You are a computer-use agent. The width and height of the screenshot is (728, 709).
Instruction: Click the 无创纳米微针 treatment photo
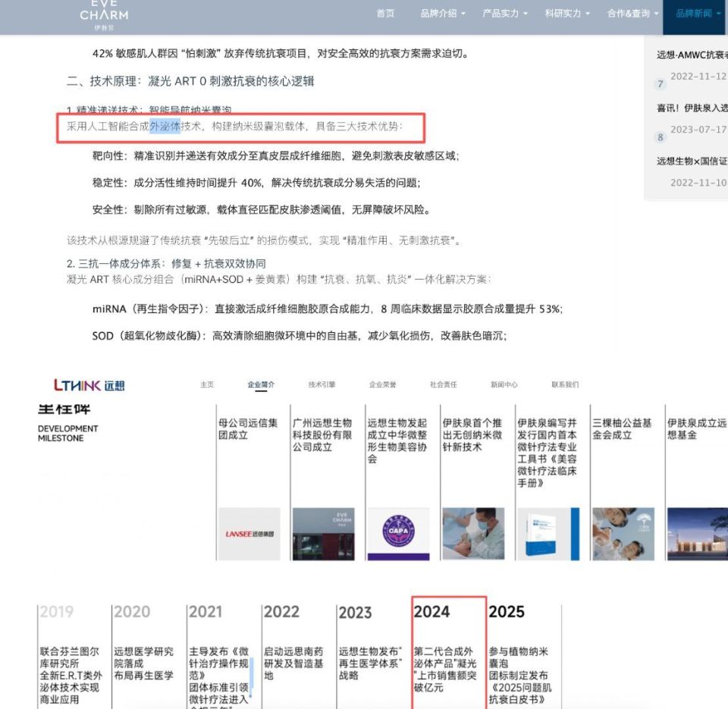(x=475, y=532)
